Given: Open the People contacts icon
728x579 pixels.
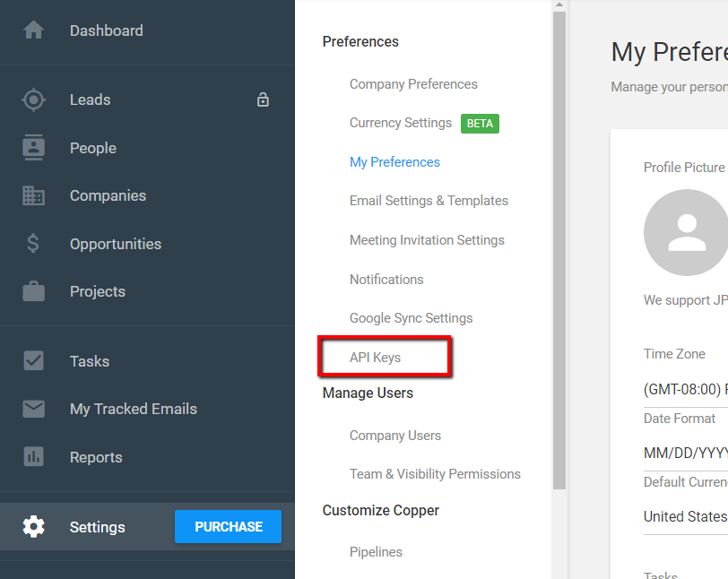Looking at the screenshot, I should [x=33, y=147].
